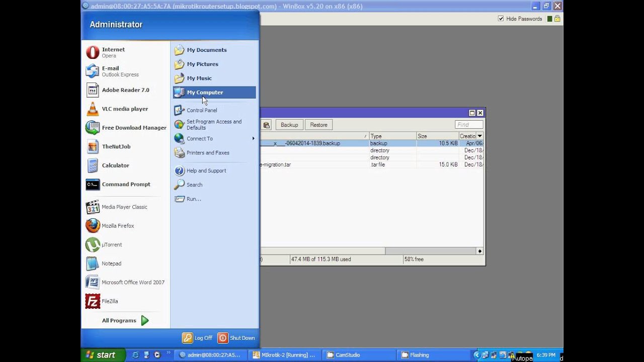Click the lock icon in WinBox
This screenshot has height=362, width=644.
(557, 19)
